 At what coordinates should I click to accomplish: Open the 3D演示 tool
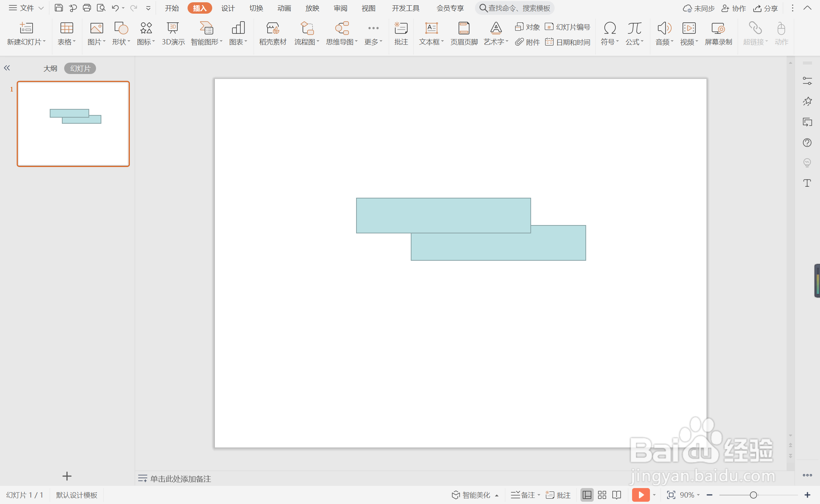pyautogui.click(x=173, y=33)
